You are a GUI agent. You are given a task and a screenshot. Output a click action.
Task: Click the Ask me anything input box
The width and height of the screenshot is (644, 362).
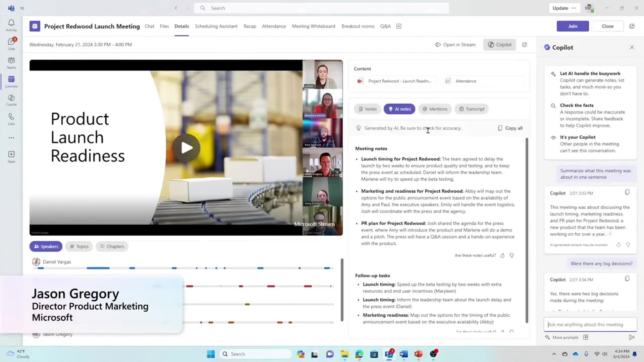590,324
